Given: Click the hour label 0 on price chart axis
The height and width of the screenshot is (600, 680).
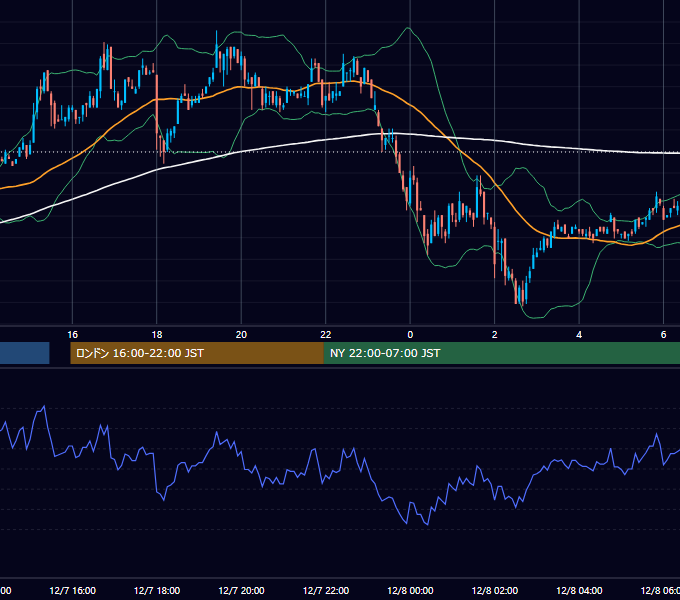Looking at the screenshot, I should tap(410, 334).
